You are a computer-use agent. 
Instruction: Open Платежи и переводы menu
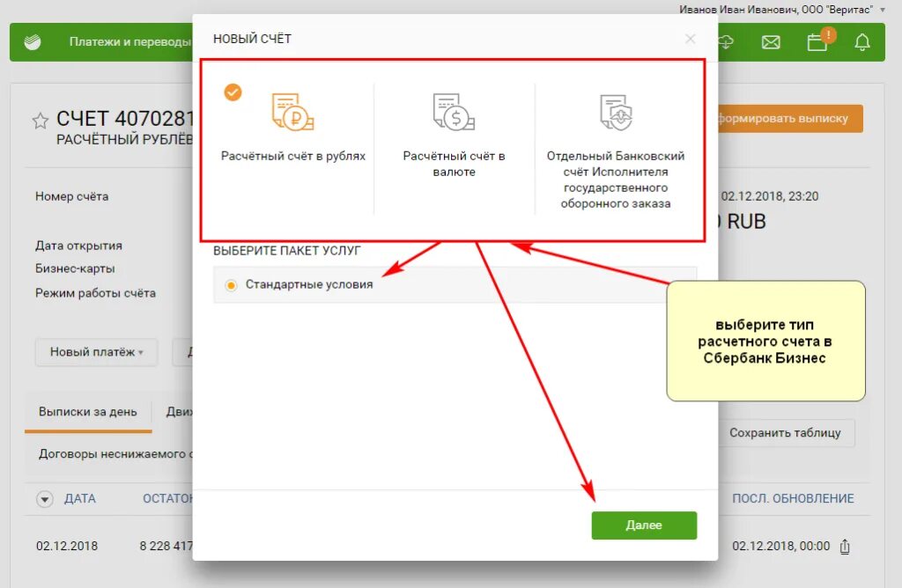130,42
